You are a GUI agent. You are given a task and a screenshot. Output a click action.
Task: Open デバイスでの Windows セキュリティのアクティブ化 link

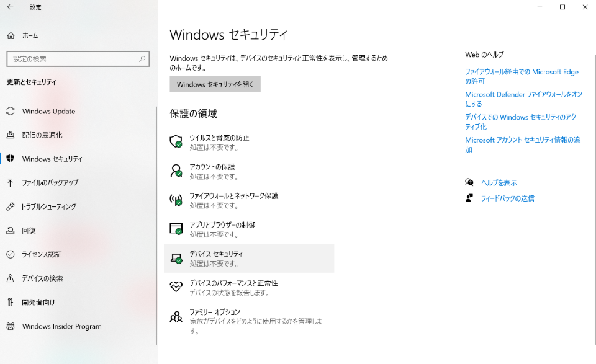click(520, 122)
